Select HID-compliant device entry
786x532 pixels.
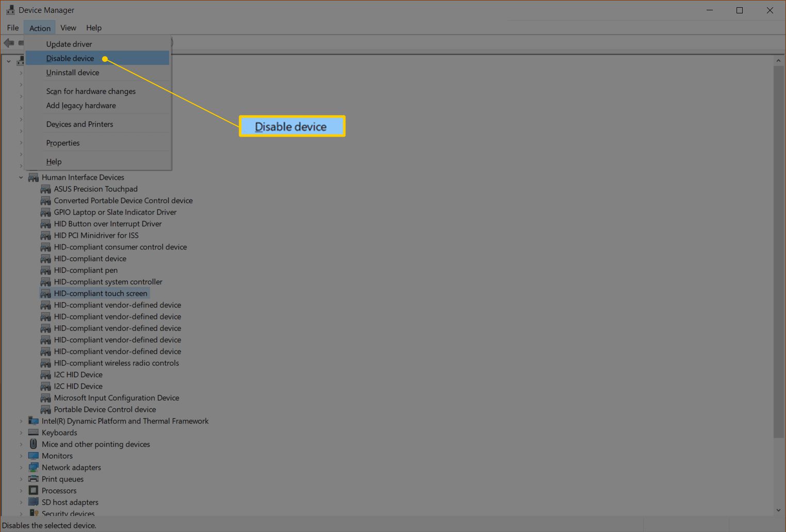(90, 259)
